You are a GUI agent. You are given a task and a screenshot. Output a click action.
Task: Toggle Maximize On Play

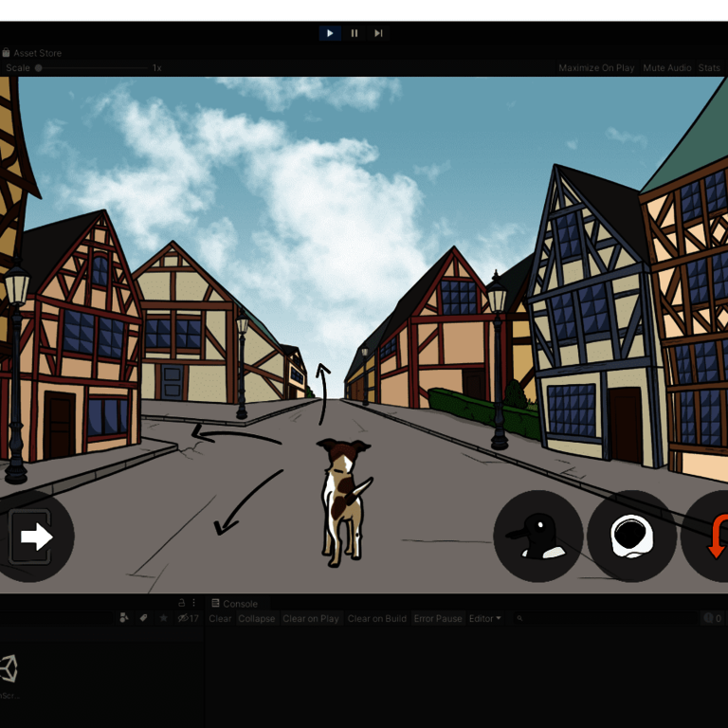pyautogui.click(x=596, y=68)
